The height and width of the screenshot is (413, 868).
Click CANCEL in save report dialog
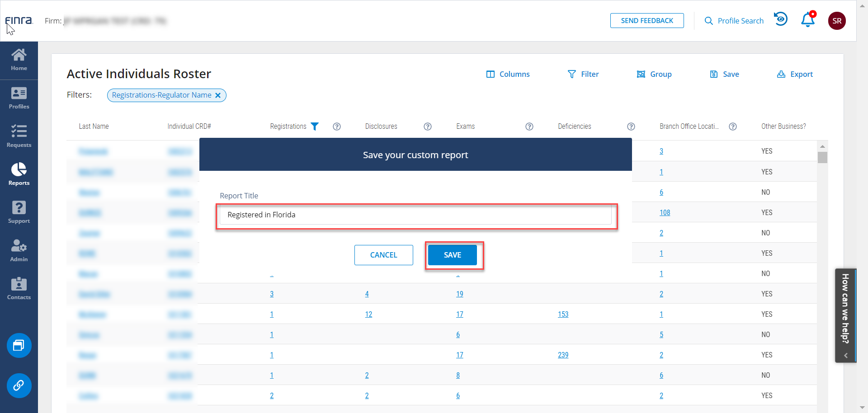click(x=383, y=255)
